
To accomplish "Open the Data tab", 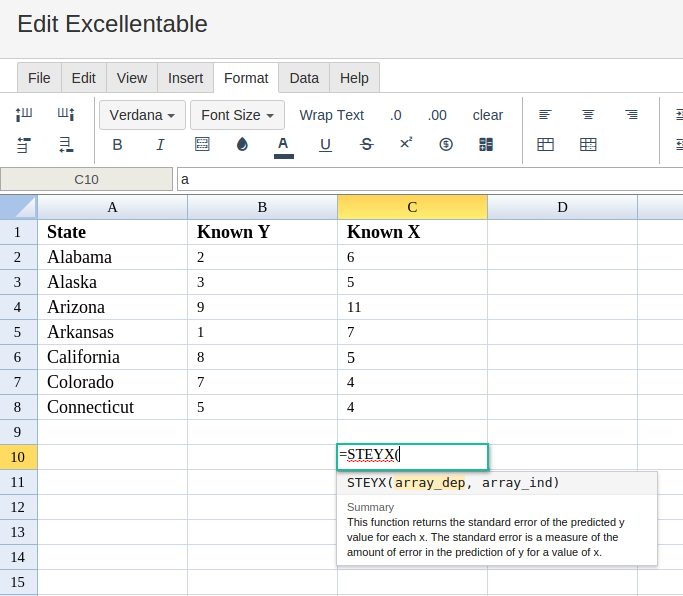I will [304, 78].
